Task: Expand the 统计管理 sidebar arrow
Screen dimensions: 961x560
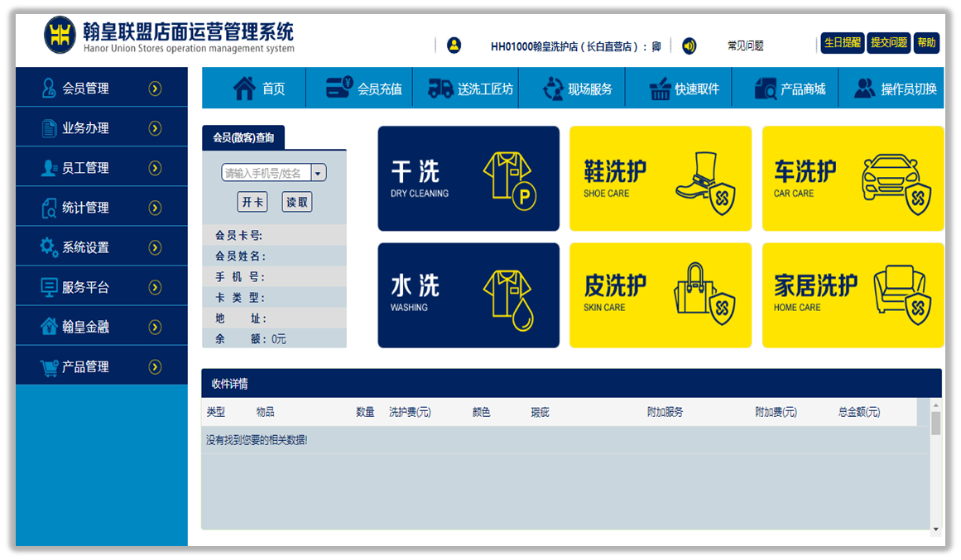Action: [155, 208]
